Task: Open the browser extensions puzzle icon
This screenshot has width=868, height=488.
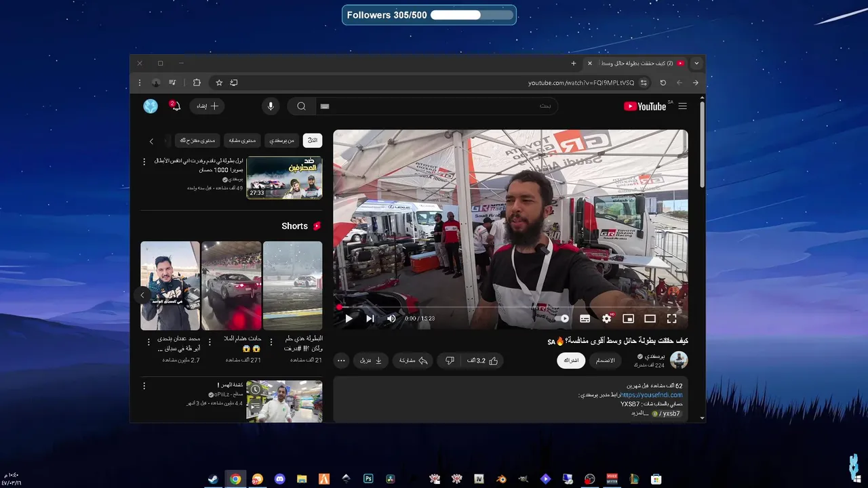Action: [x=197, y=83]
